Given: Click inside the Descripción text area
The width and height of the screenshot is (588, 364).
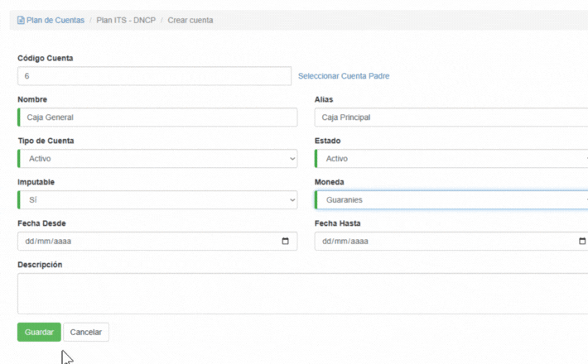Looking at the screenshot, I should (x=302, y=293).
